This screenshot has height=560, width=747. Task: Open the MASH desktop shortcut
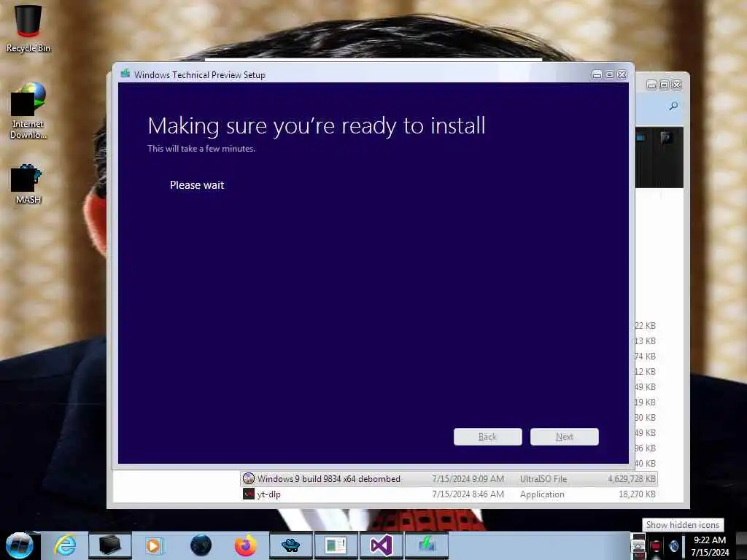pyautogui.click(x=28, y=184)
